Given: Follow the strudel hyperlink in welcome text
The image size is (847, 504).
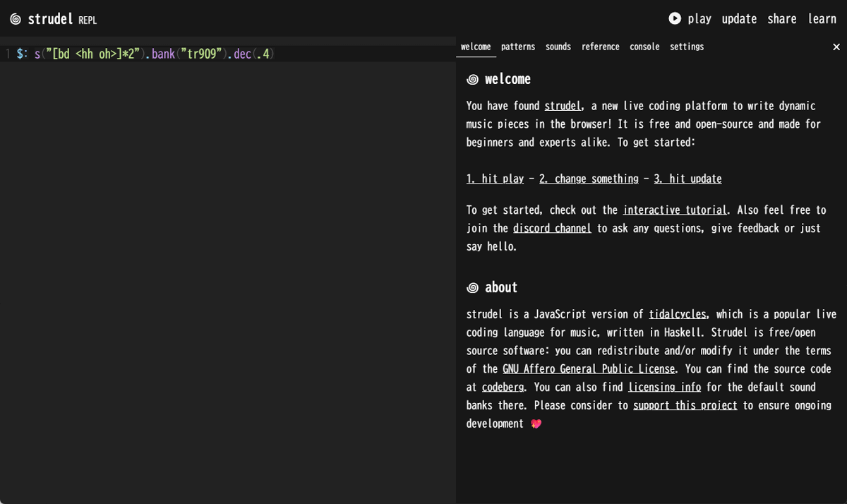Looking at the screenshot, I should click(x=562, y=106).
